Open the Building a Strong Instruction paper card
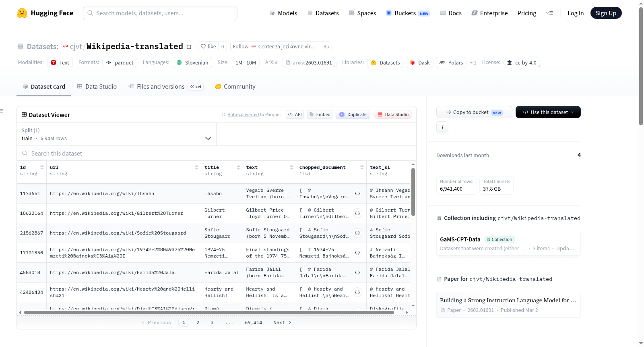Image resolution: width=644 pixels, height=347 pixels. [508, 305]
